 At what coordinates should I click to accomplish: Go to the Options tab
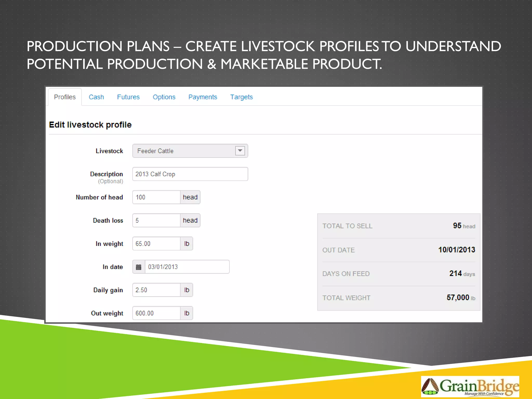pyautogui.click(x=164, y=97)
